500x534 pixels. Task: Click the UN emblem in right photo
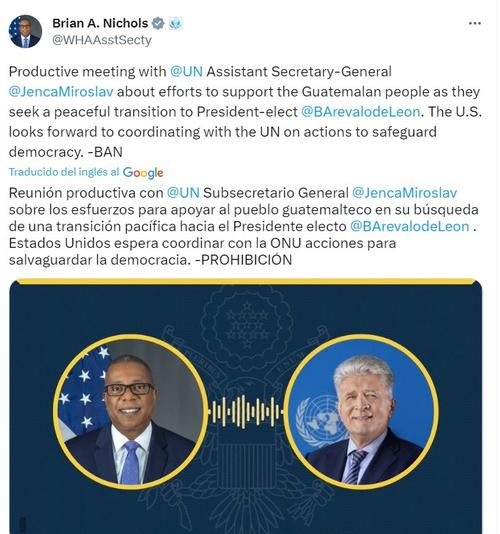coord(317,422)
